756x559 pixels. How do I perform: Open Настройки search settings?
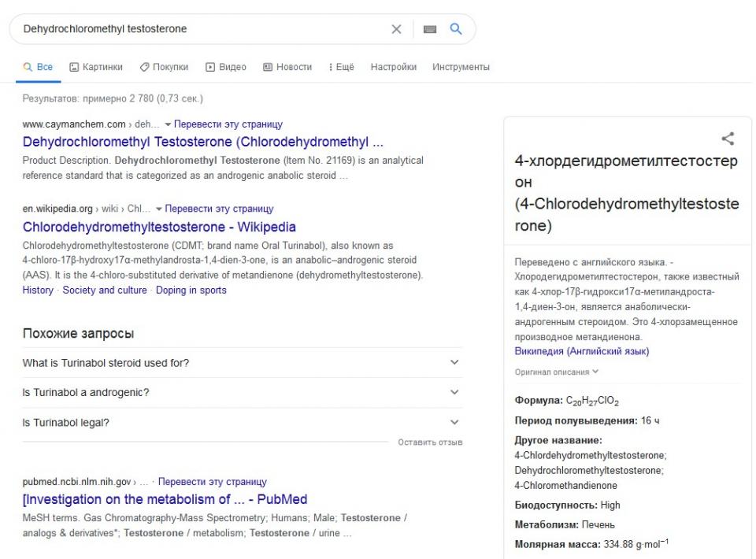[x=393, y=67]
